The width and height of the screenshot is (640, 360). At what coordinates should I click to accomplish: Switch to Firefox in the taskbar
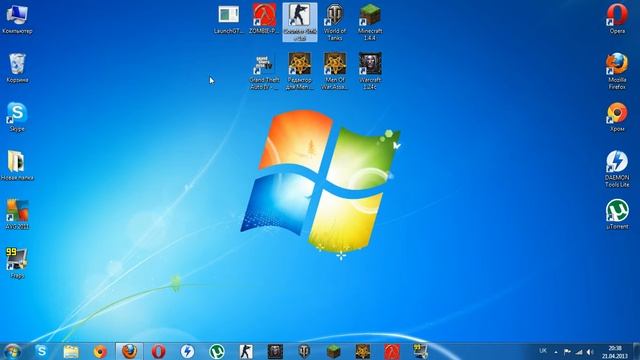[129, 351]
